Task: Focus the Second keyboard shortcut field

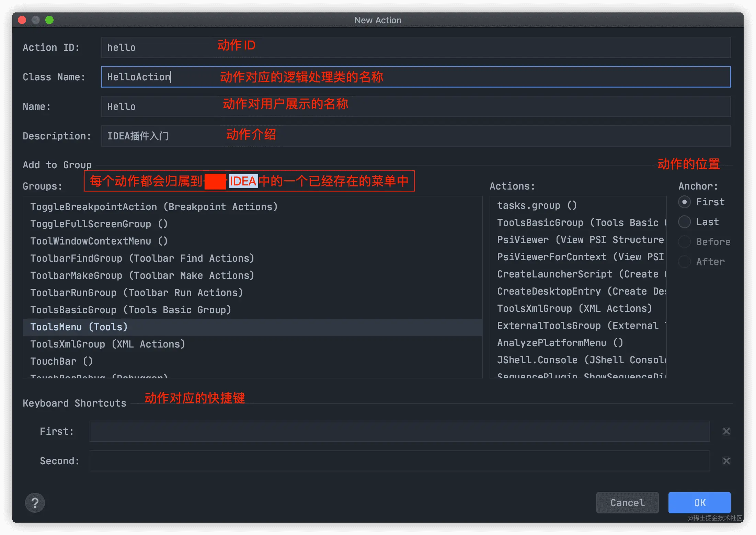Action: [400, 461]
